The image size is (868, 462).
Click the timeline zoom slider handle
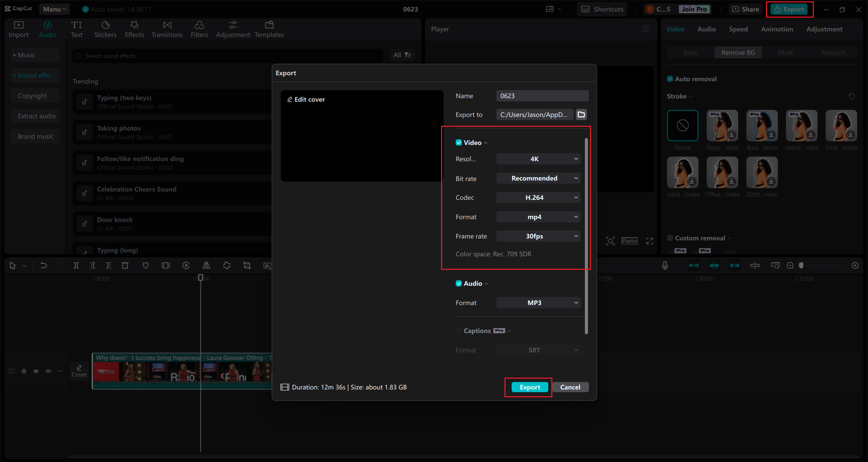coord(801,265)
